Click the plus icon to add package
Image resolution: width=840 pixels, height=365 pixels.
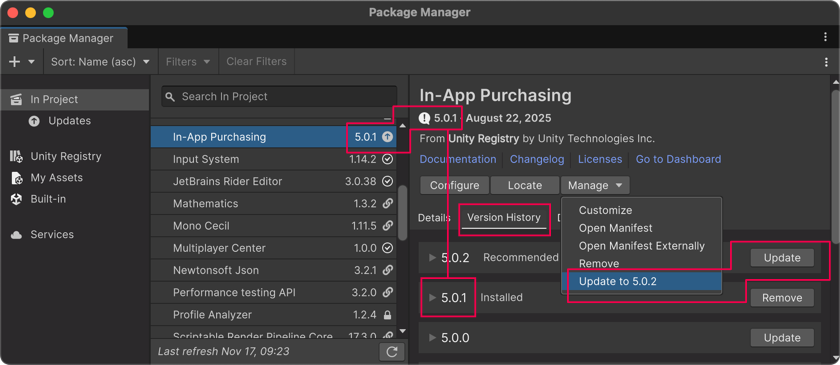coord(14,62)
